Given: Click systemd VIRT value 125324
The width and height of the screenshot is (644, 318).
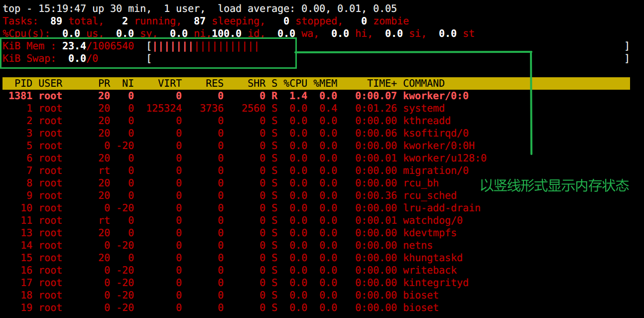Looking at the screenshot, I should tap(164, 108).
